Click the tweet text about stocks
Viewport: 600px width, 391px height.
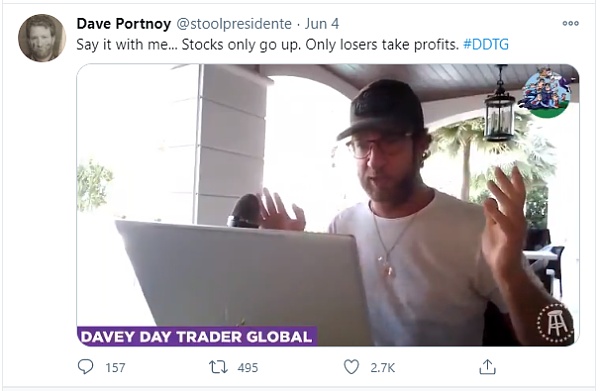(267, 45)
